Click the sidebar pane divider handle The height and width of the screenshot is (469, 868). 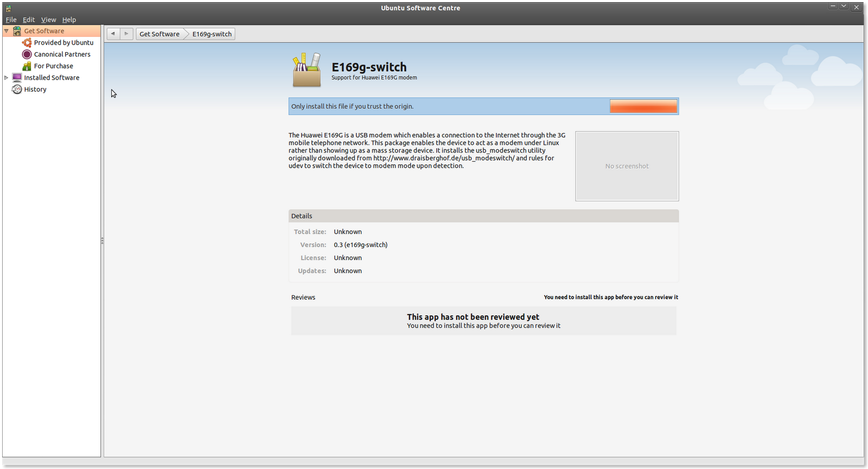click(102, 240)
